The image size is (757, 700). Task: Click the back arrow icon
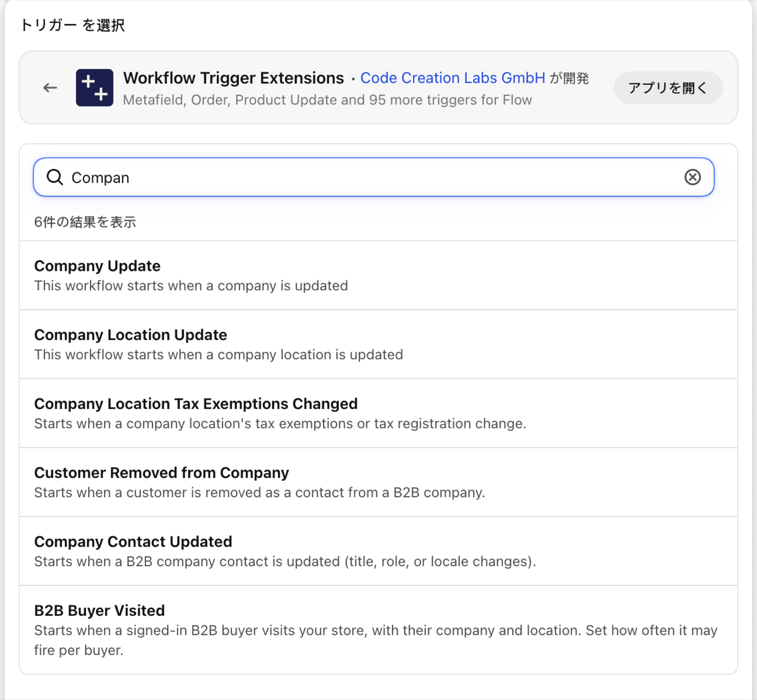coord(50,88)
